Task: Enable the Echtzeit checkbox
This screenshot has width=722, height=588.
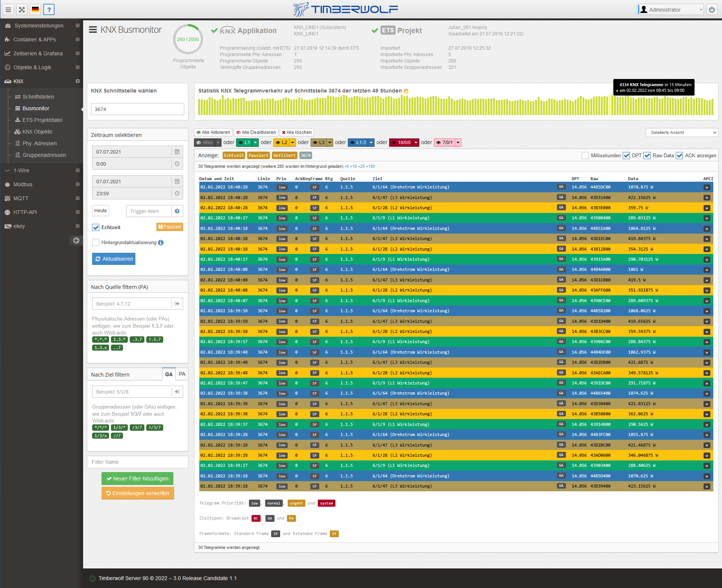Action: pos(96,228)
